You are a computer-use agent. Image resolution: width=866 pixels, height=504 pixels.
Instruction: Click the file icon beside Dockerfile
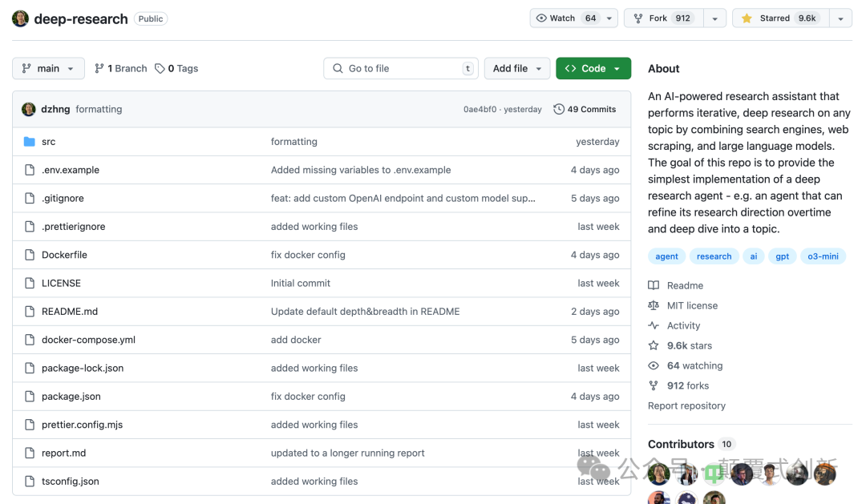pos(30,255)
